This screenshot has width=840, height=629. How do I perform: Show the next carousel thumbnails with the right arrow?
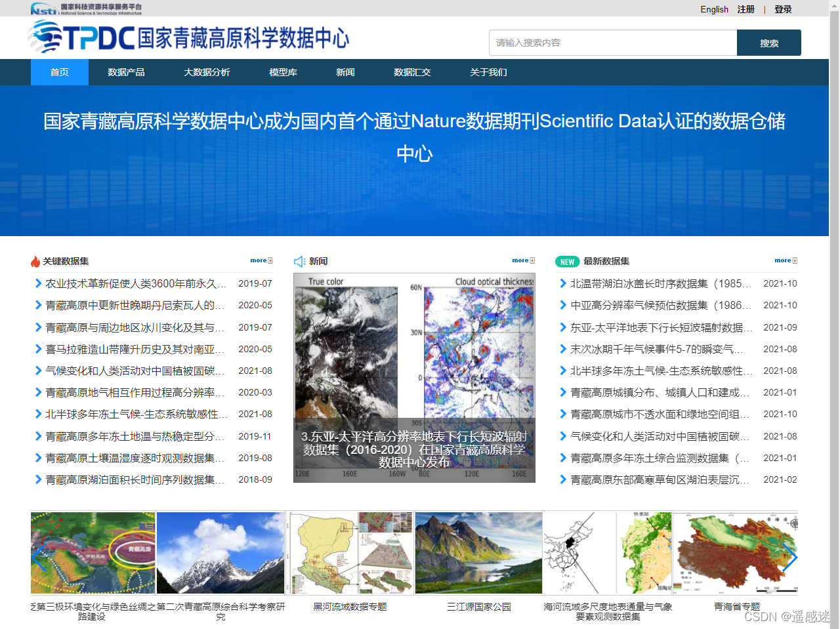pos(789,558)
